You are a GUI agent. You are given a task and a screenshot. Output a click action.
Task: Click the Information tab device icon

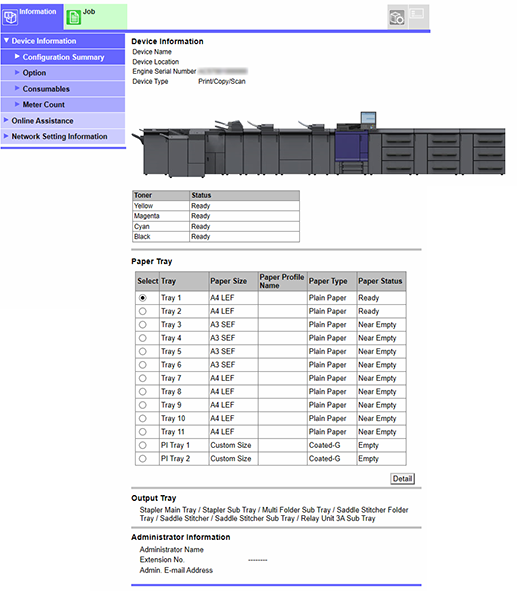[10, 17]
